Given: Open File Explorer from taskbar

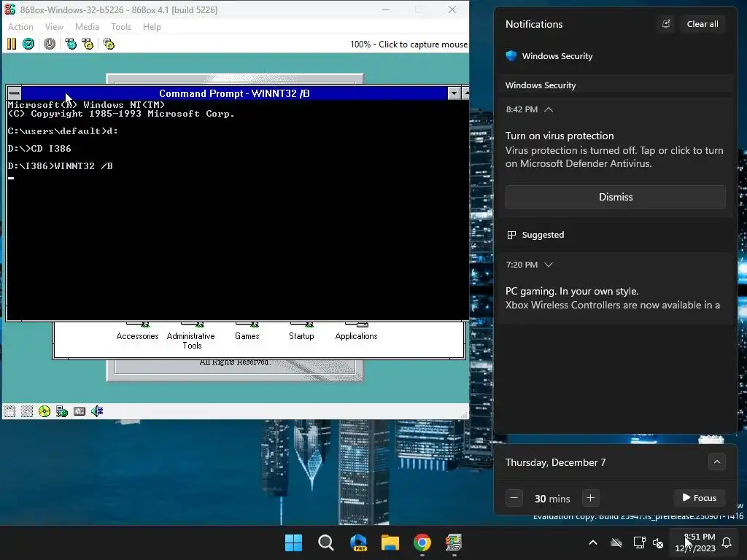Looking at the screenshot, I should pos(390,542).
